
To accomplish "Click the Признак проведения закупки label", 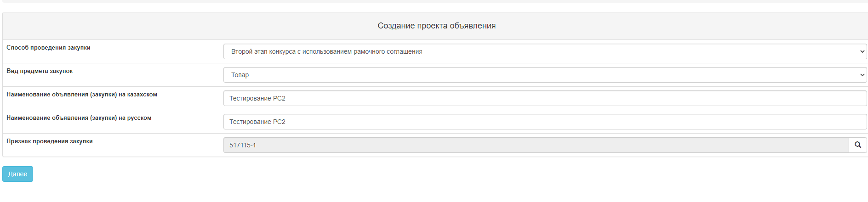I will click(50, 141).
